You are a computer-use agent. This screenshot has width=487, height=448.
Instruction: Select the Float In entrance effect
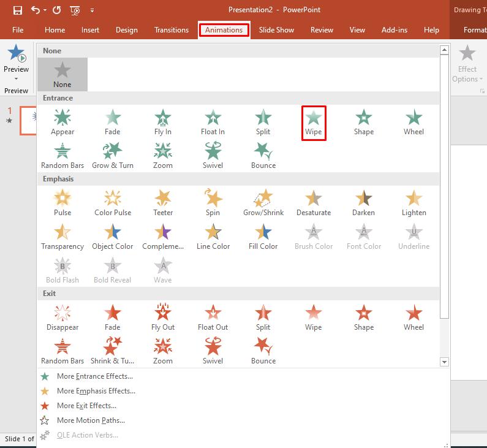click(x=213, y=123)
